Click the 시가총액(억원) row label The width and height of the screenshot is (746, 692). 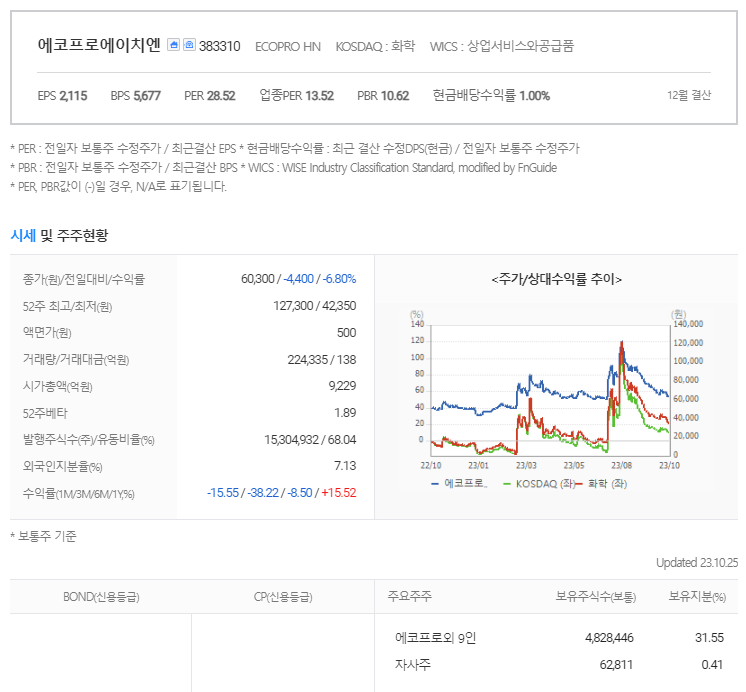point(58,386)
